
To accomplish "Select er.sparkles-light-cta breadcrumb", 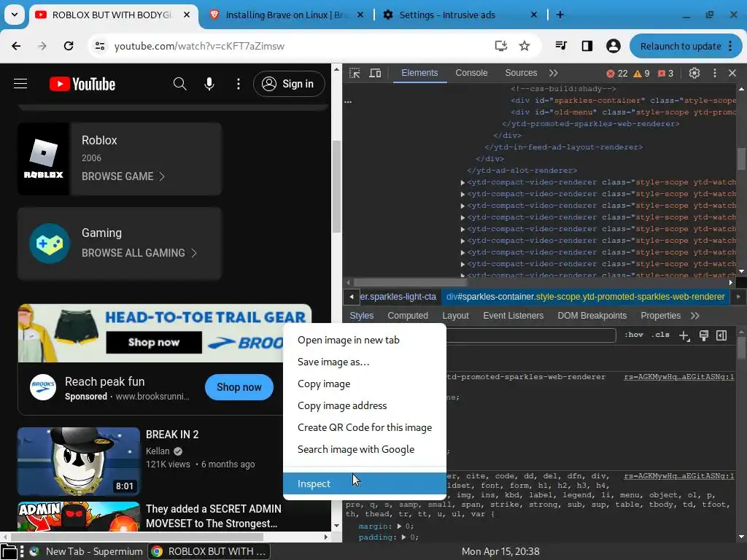I will click(398, 297).
